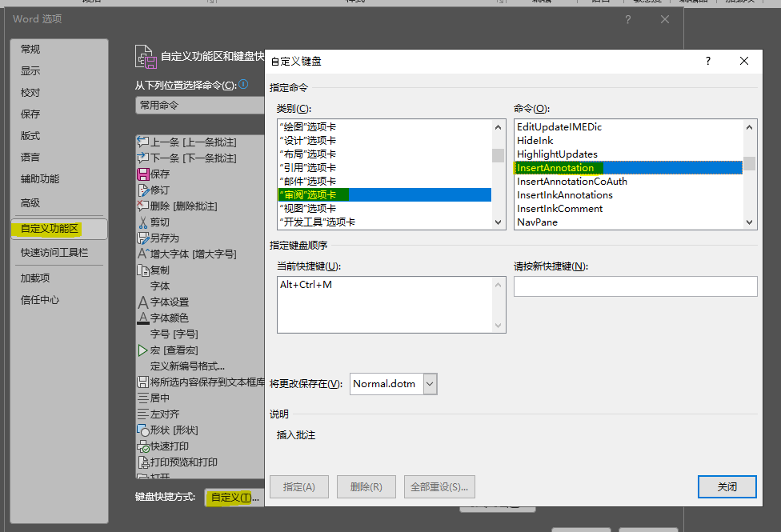Image resolution: width=781 pixels, height=532 pixels.
Task: Click inside the 请按新快捷键 input field
Action: 635,286
